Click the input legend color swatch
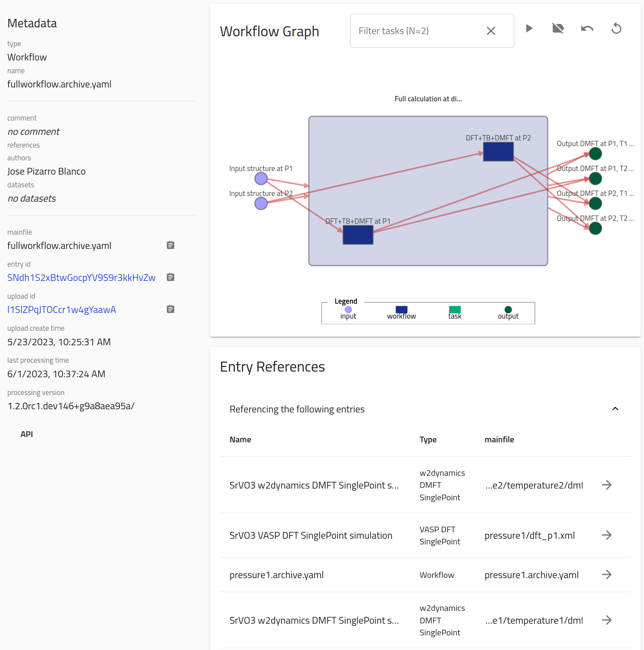The width and height of the screenshot is (644, 650). tap(348, 310)
